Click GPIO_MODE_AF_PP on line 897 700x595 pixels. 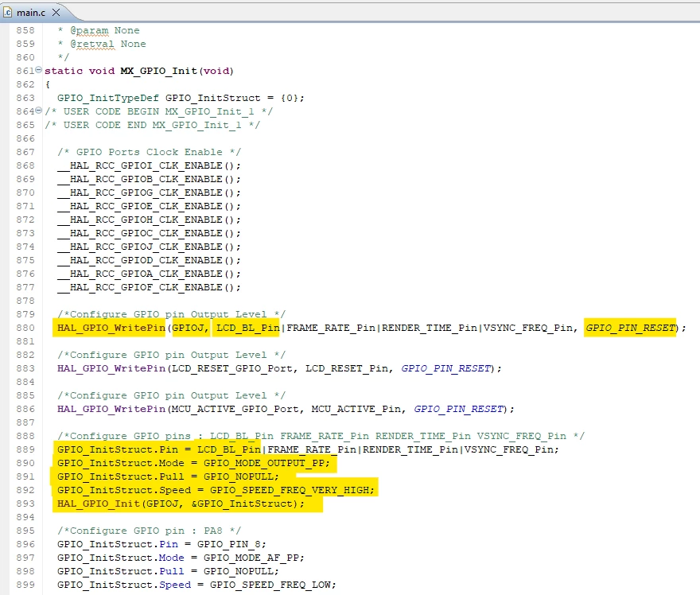251,558
